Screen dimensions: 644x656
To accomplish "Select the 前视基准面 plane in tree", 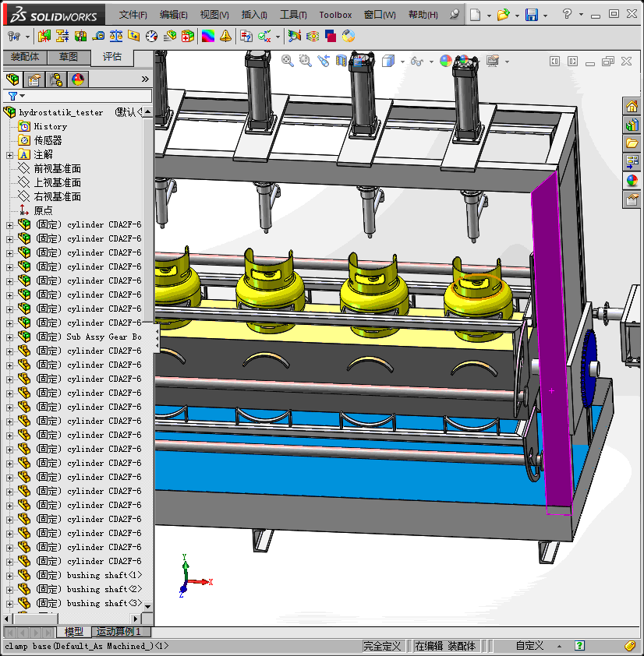I will click(57, 169).
